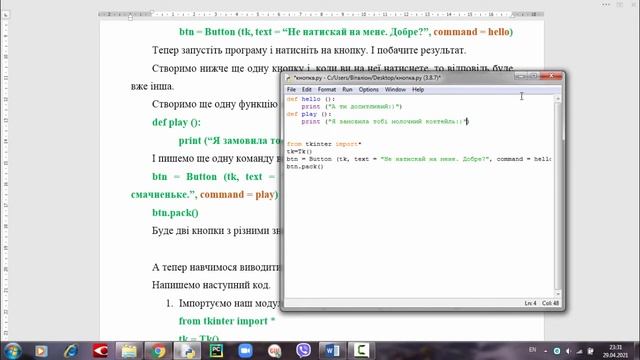Viewport: 640px width, 360px height.
Task: Open File Explorer folder icon in taskbar
Action: (x=129, y=351)
